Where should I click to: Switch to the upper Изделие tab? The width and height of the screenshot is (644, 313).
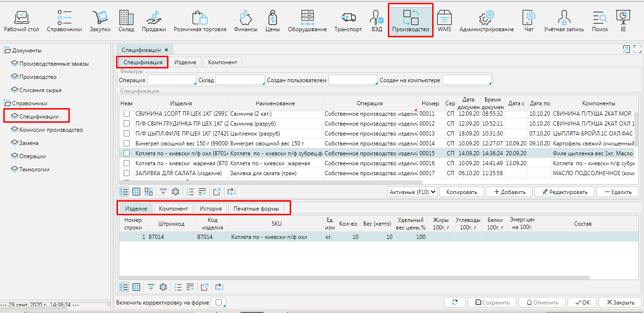tap(185, 62)
